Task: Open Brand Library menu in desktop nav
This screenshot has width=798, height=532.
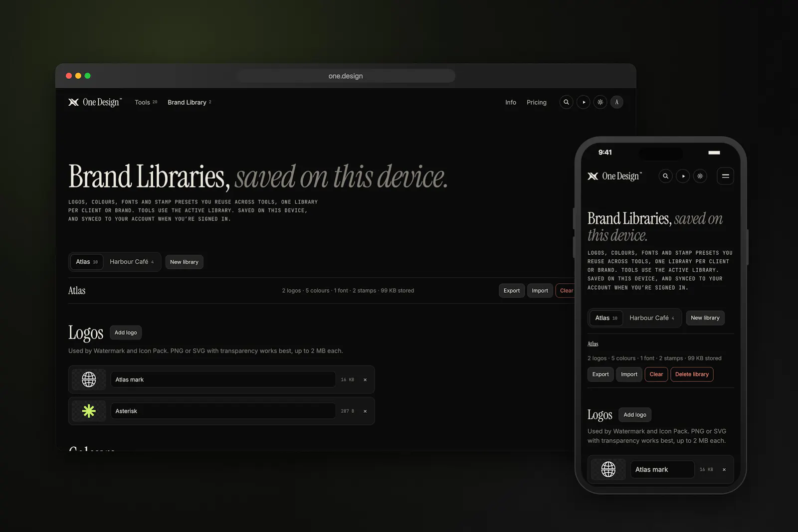Action: tap(189, 102)
